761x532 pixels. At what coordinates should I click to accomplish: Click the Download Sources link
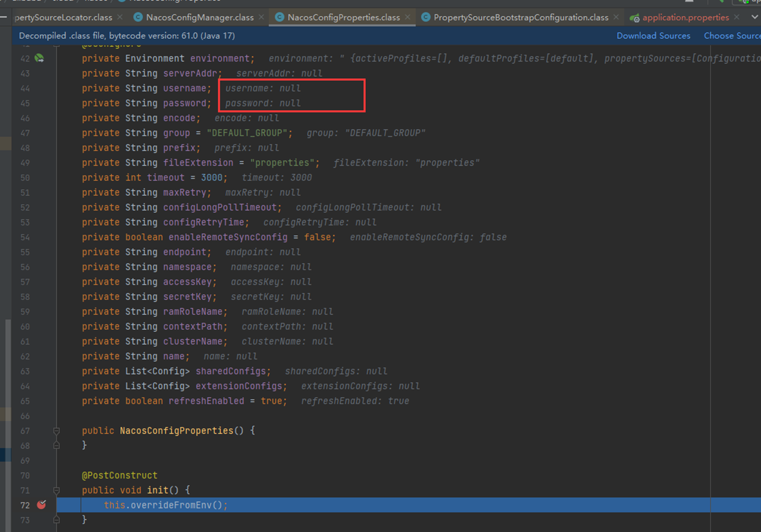pos(654,35)
